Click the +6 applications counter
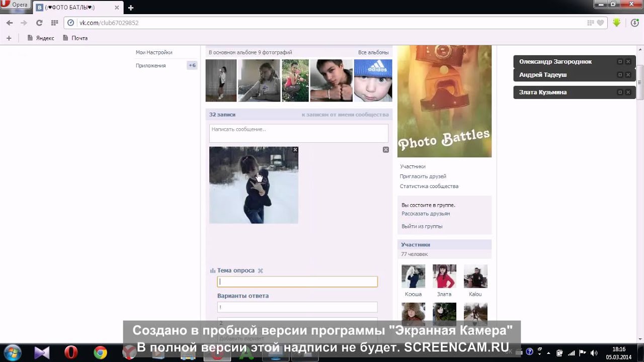This screenshot has width=644, height=362. coord(192,65)
